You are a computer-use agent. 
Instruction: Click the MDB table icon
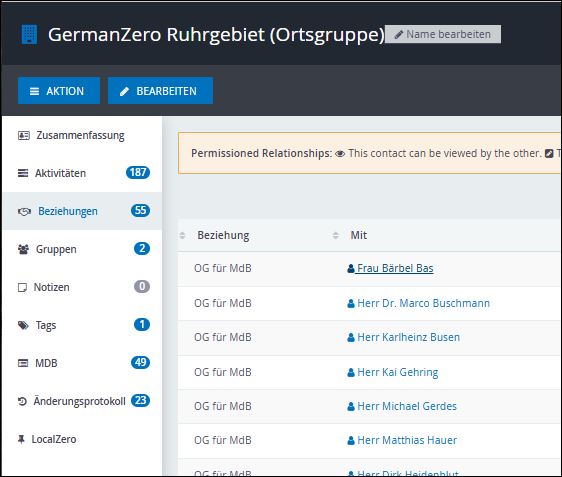click(x=23, y=363)
